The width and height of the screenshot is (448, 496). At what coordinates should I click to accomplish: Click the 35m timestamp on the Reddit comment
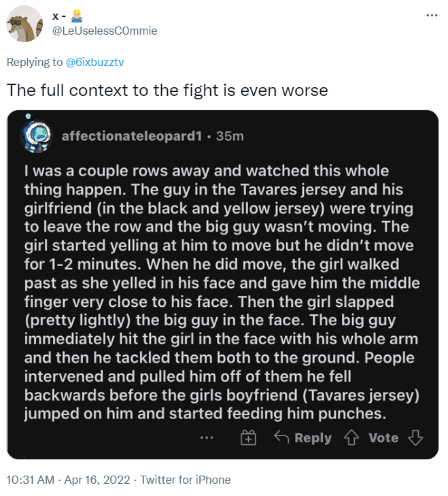[x=230, y=136]
